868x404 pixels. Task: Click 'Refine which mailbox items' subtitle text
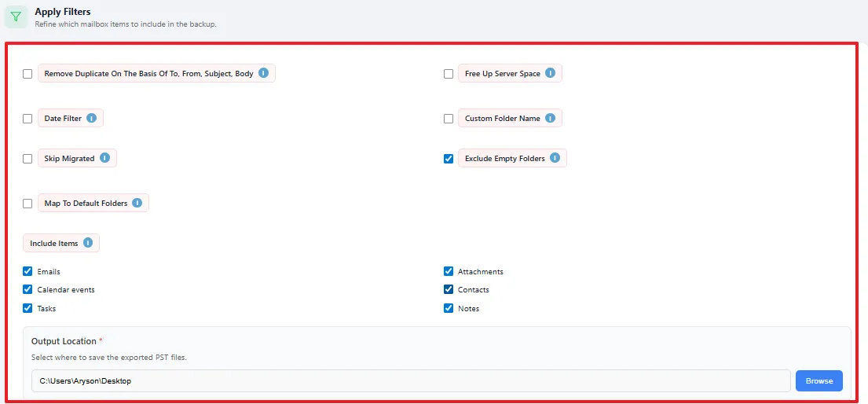(126, 24)
